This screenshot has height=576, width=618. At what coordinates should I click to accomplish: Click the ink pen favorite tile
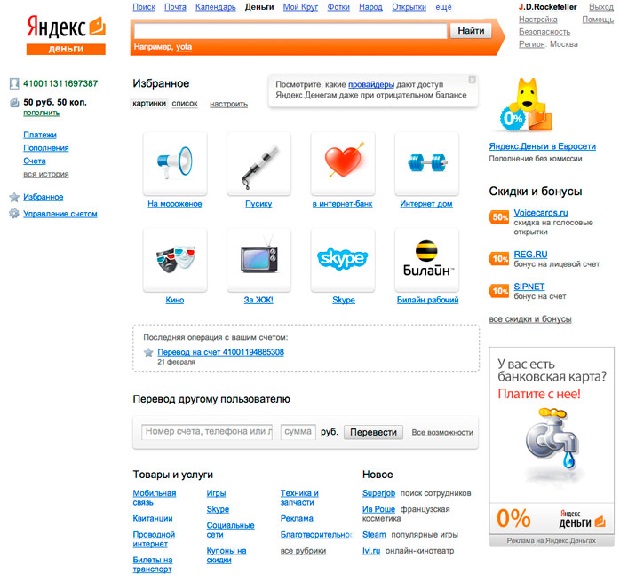click(259, 163)
